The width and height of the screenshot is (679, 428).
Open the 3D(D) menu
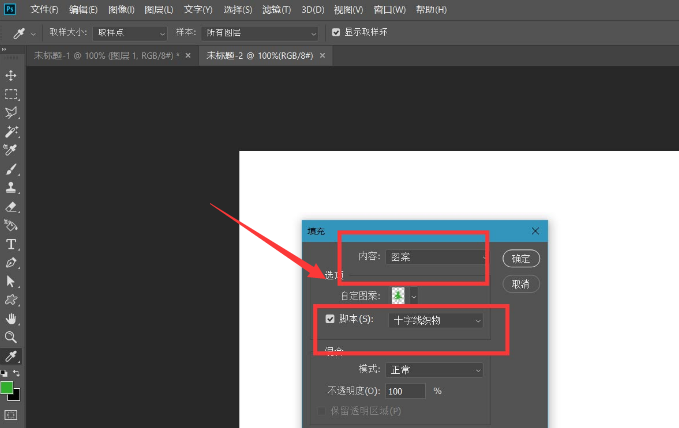pyautogui.click(x=313, y=10)
